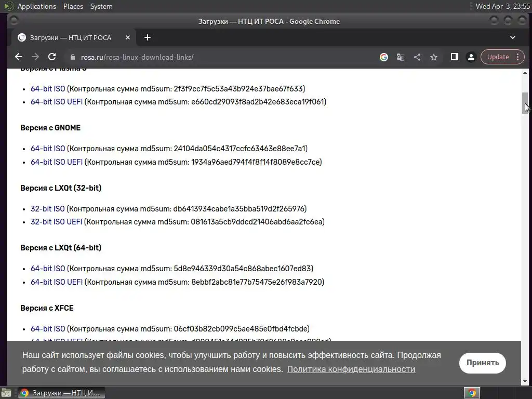Open a new tab with plus button

point(147,37)
